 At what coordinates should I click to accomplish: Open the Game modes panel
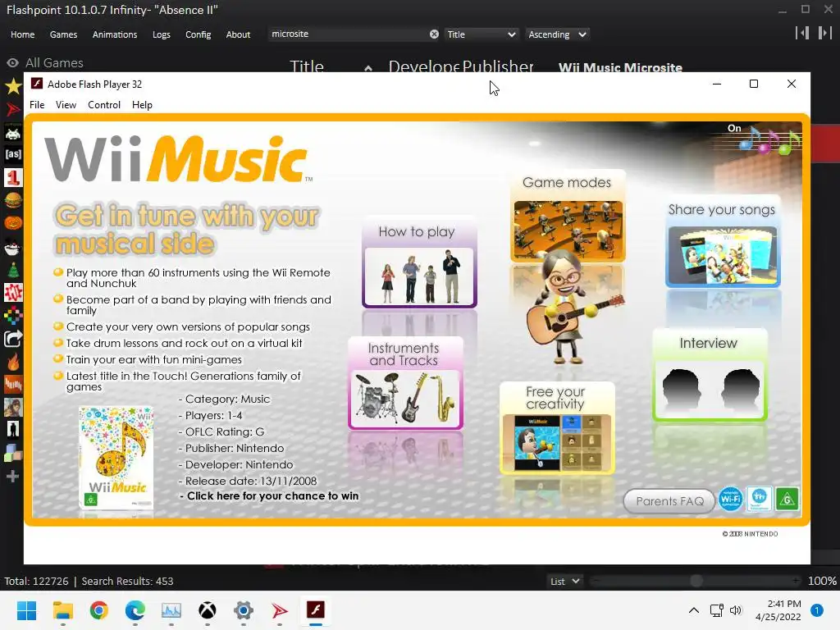pos(568,216)
